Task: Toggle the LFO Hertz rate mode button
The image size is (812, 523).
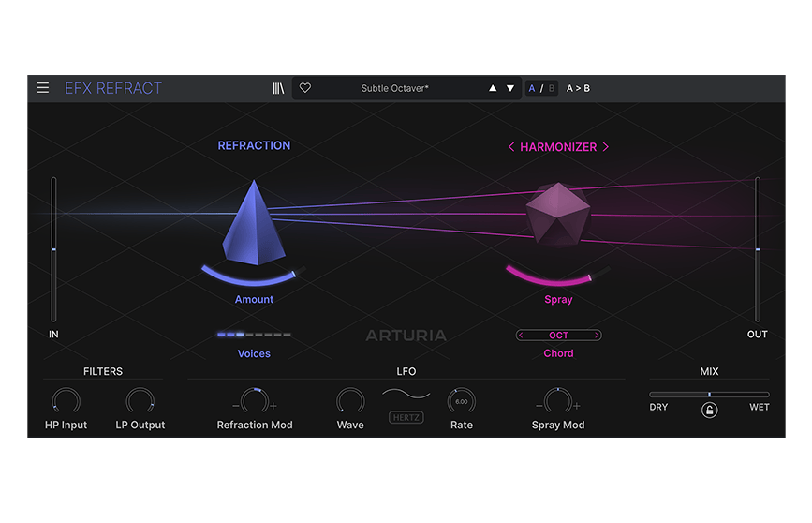Action: (x=406, y=418)
